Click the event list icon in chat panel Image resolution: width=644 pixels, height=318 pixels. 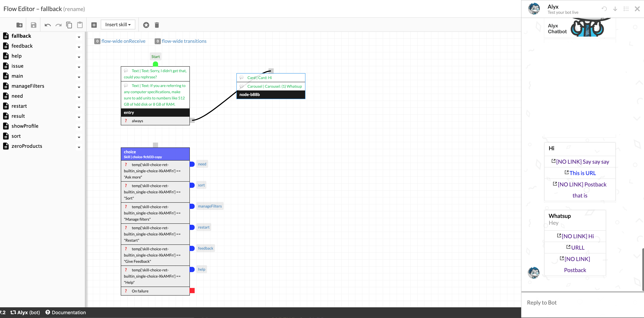[626, 9]
